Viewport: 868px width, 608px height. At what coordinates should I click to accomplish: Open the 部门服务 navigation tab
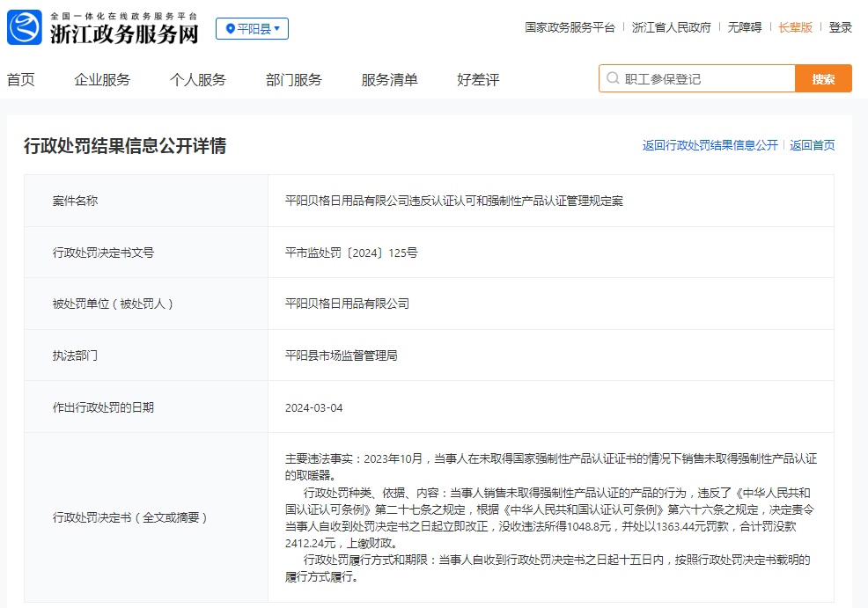294,80
